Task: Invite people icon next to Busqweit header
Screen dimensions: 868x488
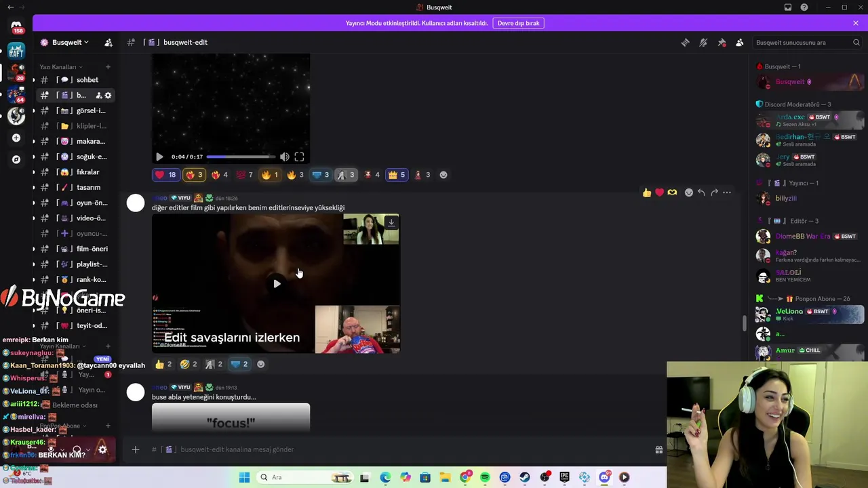Action: (108, 42)
